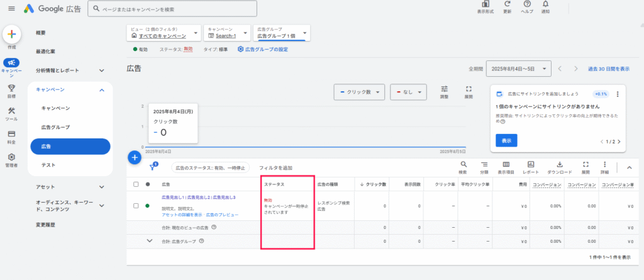This screenshot has width=644, height=280.
Task: Open 最適化案 in the navigation
Action: click(45, 52)
